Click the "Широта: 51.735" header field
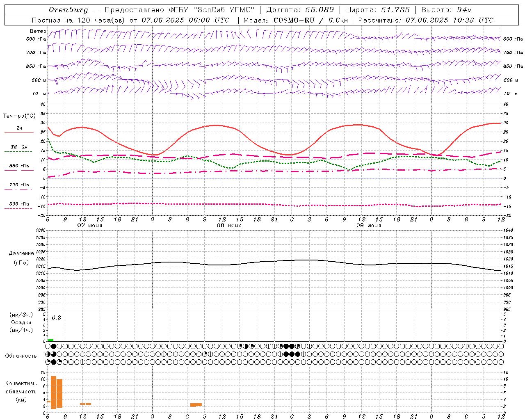The image size is (525, 420). pos(377,10)
